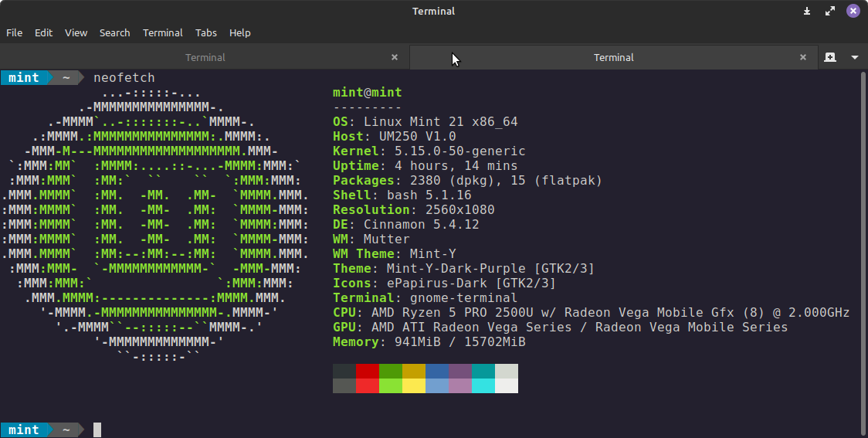Click the cursor at the bottom prompt
Viewport: 868px width, 438px height.
click(97, 430)
